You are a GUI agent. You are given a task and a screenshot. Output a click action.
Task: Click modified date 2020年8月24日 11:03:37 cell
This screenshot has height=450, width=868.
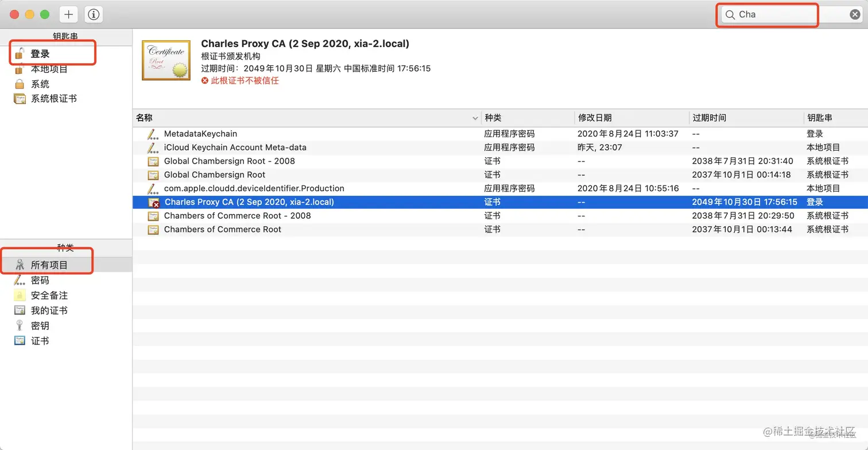click(628, 134)
